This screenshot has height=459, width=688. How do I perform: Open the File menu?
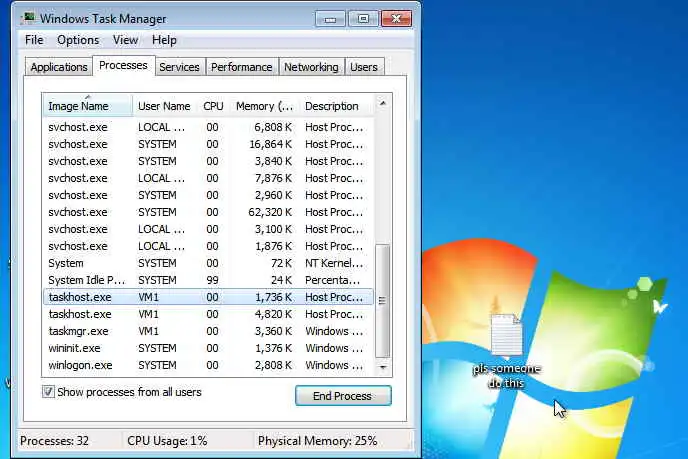tap(34, 40)
